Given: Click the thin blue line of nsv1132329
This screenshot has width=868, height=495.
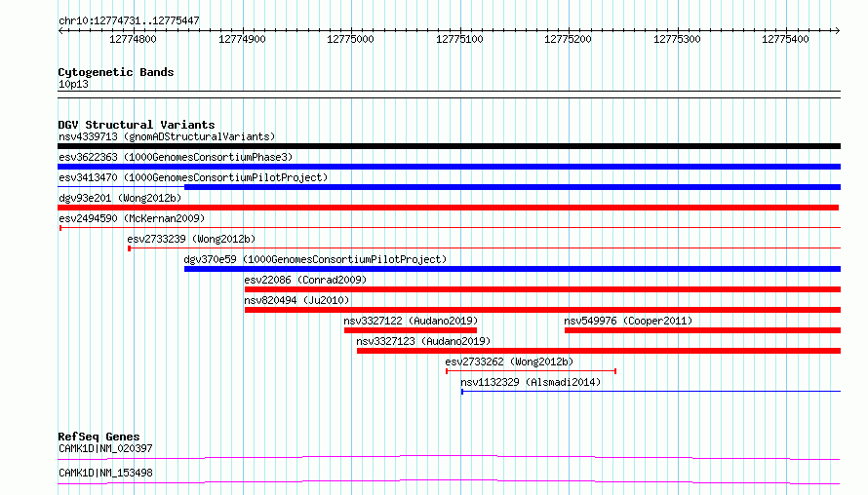Looking at the screenshot, I should click(651, 392).
